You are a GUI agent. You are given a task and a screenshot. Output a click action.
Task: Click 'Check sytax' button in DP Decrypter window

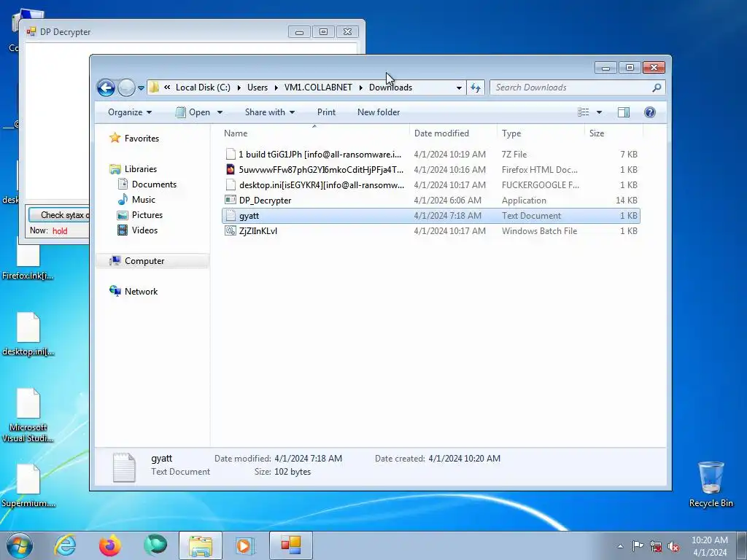pos(59,215)
